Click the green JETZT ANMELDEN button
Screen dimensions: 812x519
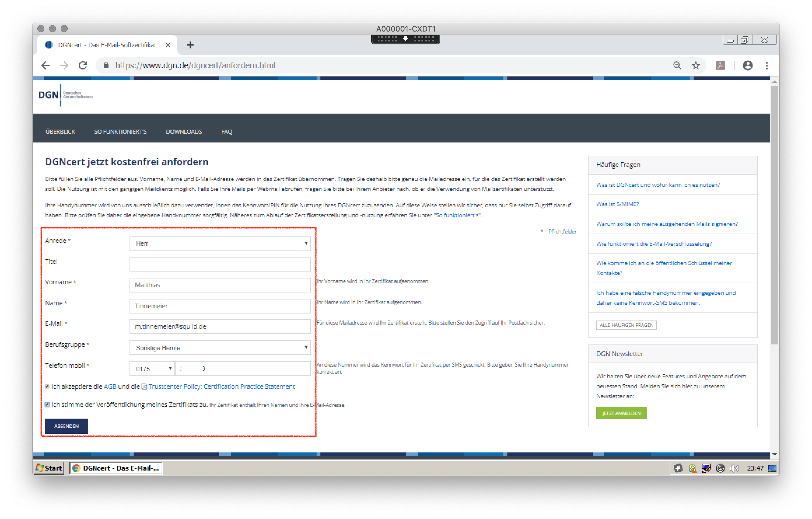click(621, 413)
